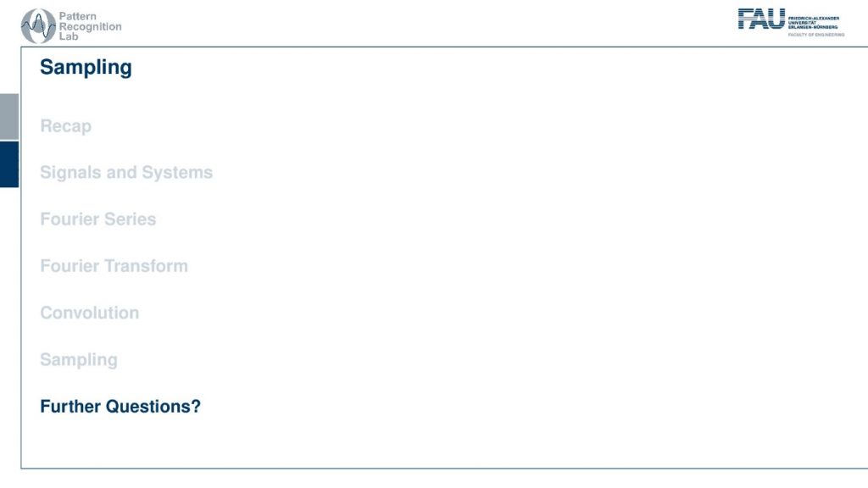This screenshot has width=868, height=488.
Task: Click the bold Sampling slide title
Action: (x=86, y=68)
